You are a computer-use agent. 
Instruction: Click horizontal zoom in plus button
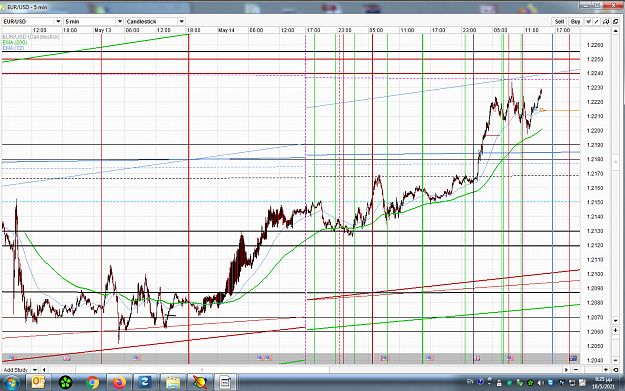pyautogui.click(x=606, y=369)
